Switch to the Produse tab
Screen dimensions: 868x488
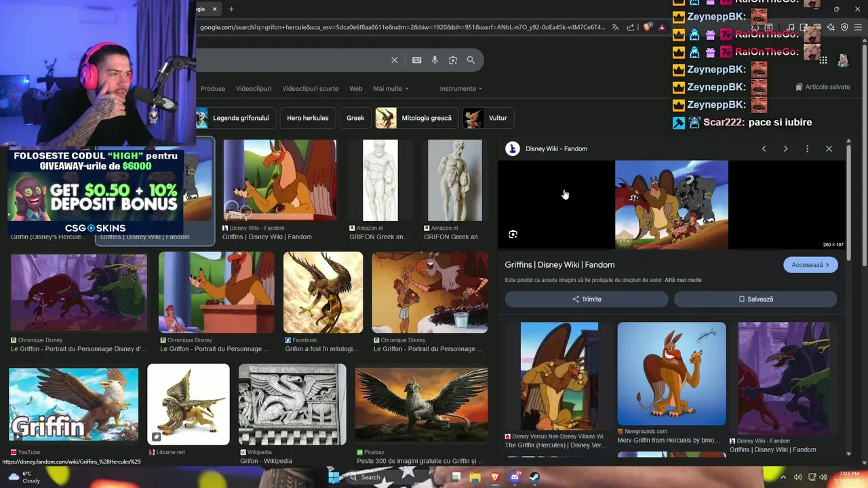(x=213, y=89)
